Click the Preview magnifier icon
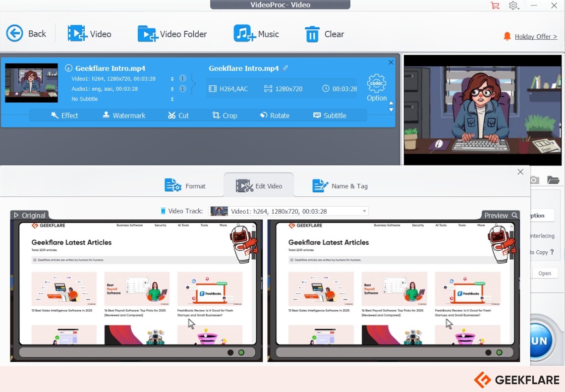Viewport: 565px width, 392px height. point(514,215)
